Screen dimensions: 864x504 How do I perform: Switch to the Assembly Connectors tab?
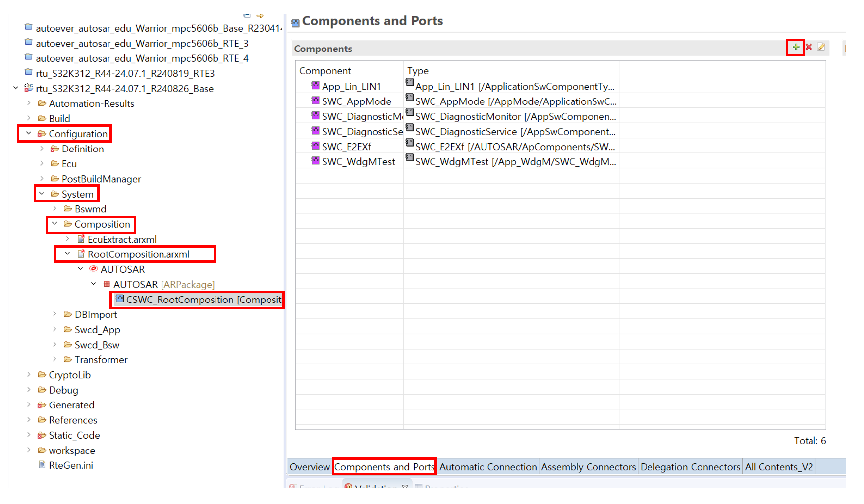(588, 467)
